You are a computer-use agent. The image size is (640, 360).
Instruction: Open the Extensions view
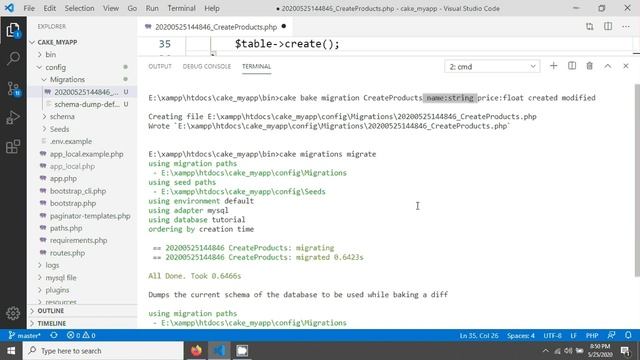pos(13,147)
